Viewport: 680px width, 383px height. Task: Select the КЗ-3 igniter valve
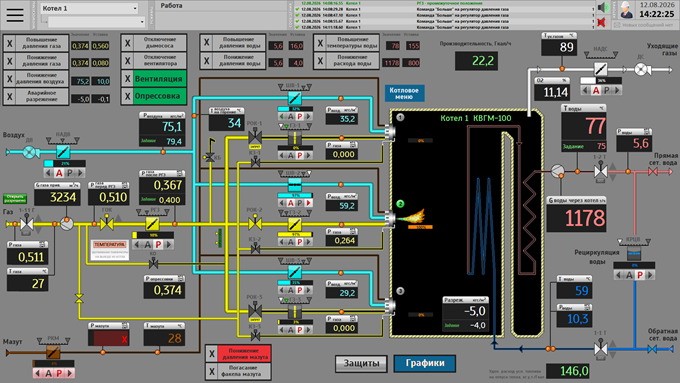(255, 335)
